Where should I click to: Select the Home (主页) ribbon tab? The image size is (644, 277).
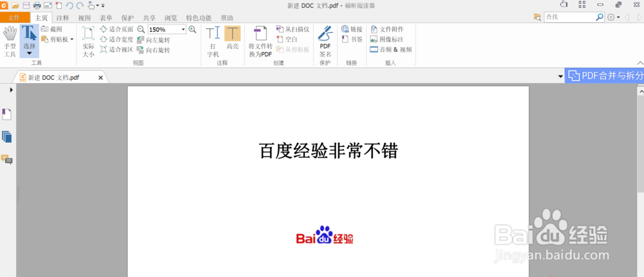(41, 17)
